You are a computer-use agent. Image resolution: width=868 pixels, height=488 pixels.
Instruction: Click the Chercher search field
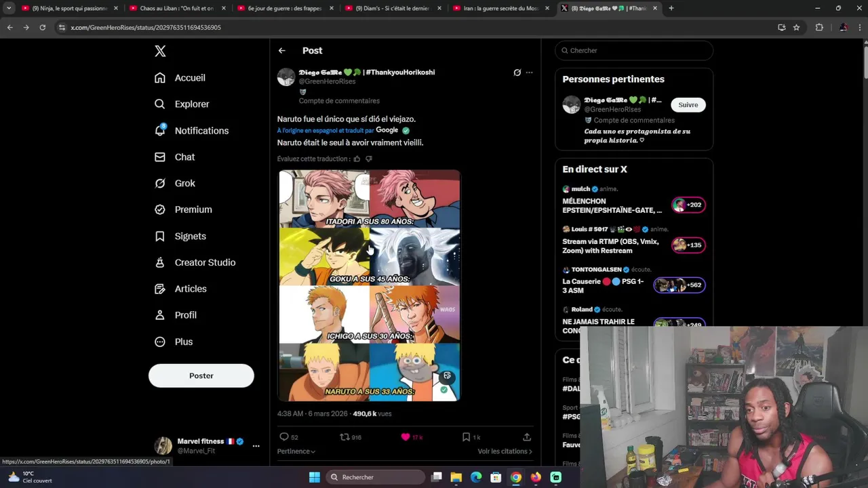tap(634, 51)
